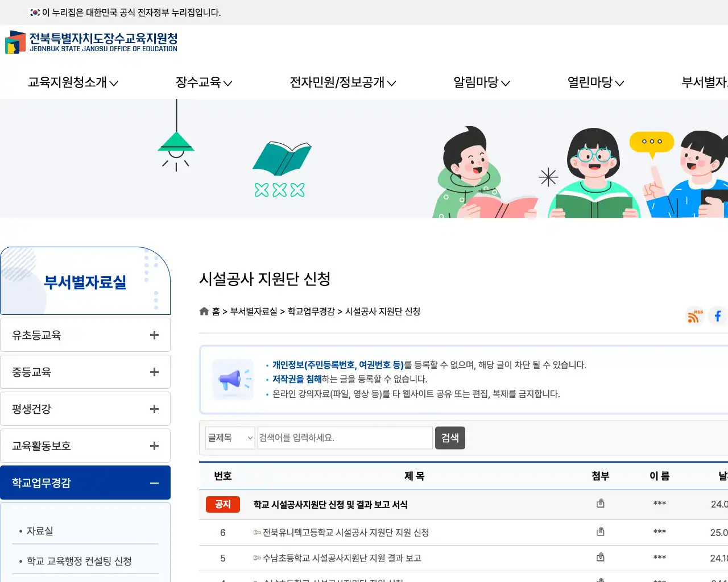The image size is (728, 582).
Task: Click row number 6 cell
Action: click(223, 533)
